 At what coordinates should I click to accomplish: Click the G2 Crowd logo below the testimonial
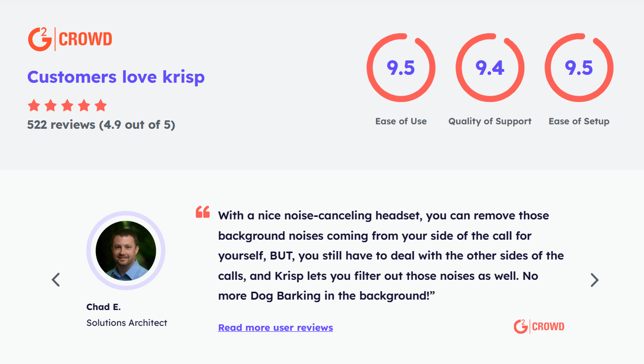click(x=539, y=326)
